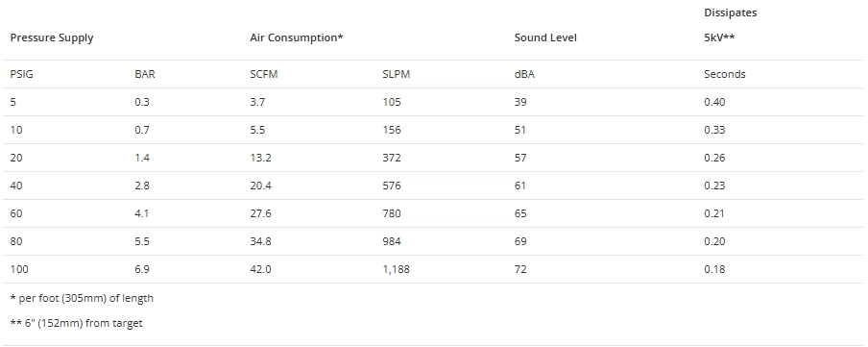Click the 42.0 SCFM cell
The width and height of the screenshot is (868, 347).
click(261, 269)
